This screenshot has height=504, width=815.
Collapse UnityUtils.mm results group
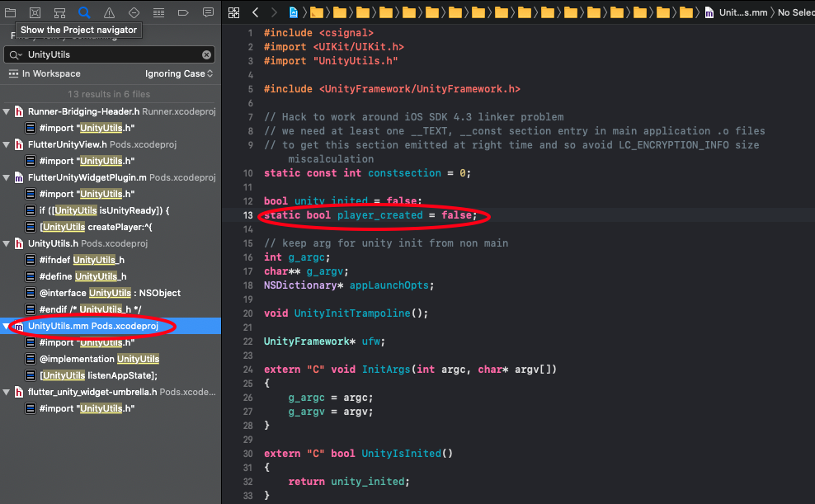point(7,327)
